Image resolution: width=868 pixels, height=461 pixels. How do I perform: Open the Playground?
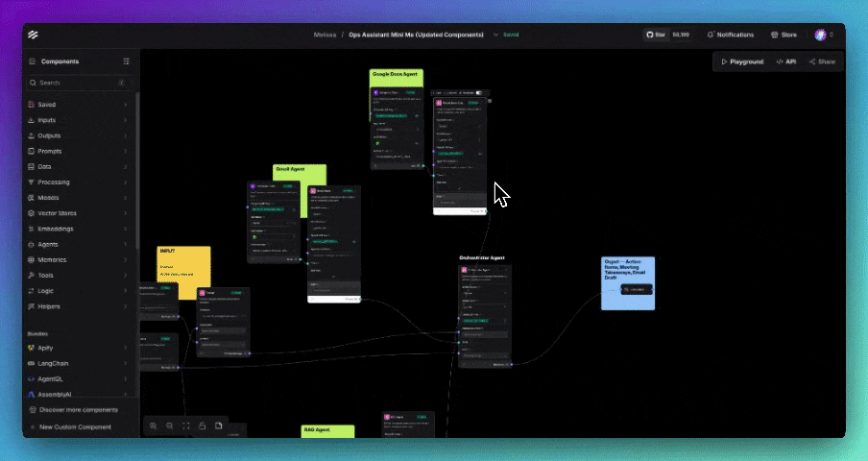point(741,61)
